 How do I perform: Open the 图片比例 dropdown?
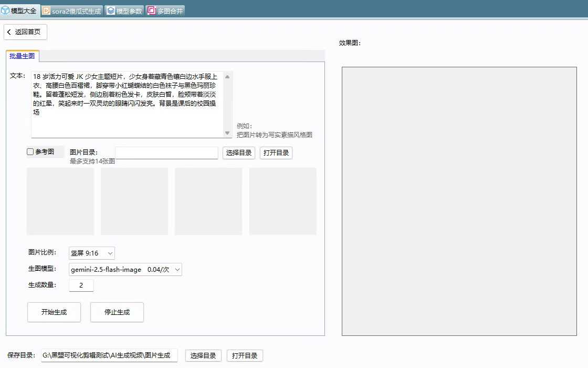pos(92,253)
